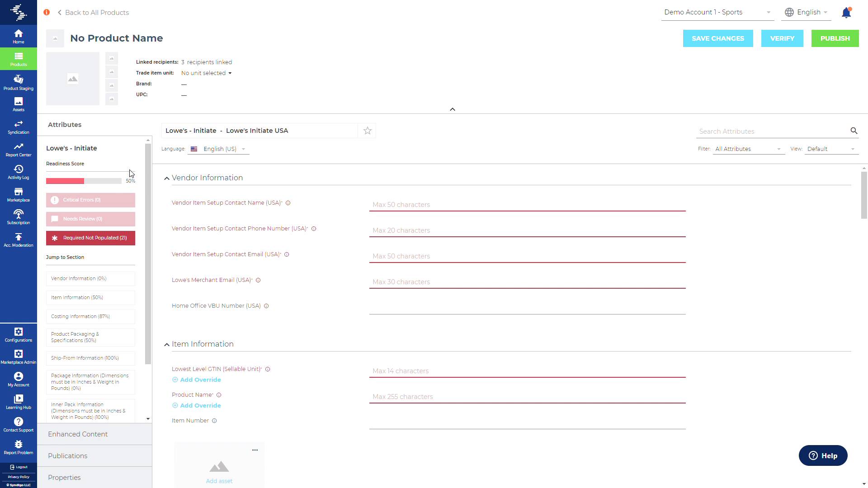Select Item Information jump section
This screenshot has width=868, height=488.
[90, 297]
